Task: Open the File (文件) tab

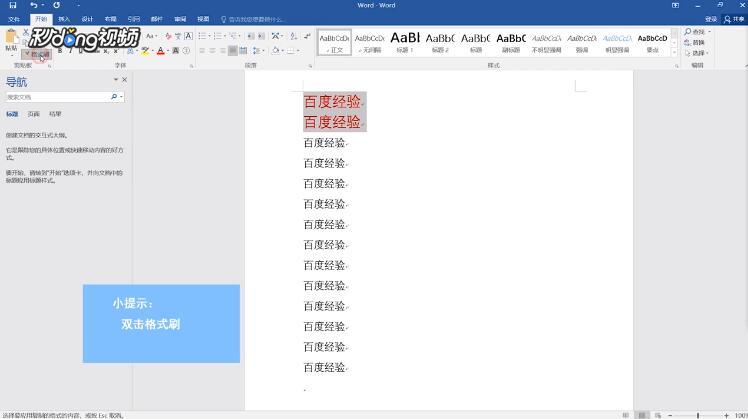Action: coord(14,19)
